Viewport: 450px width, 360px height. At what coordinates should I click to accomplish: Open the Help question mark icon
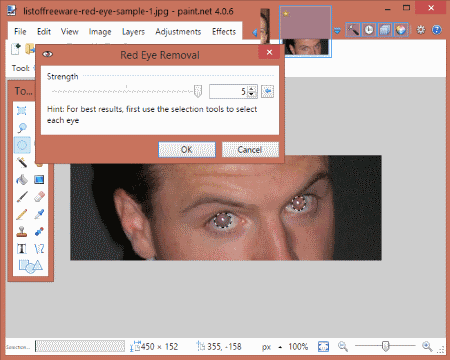437,30
